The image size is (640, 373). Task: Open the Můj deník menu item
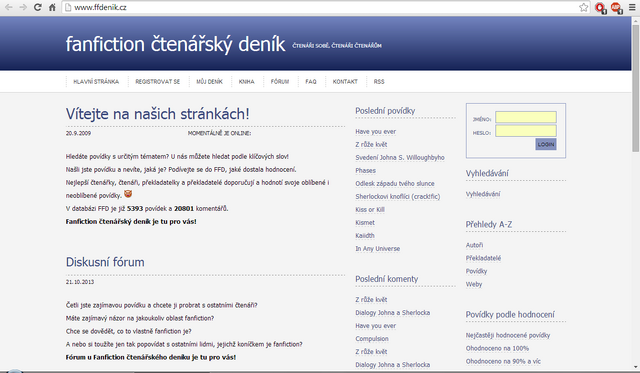[209, 82]
